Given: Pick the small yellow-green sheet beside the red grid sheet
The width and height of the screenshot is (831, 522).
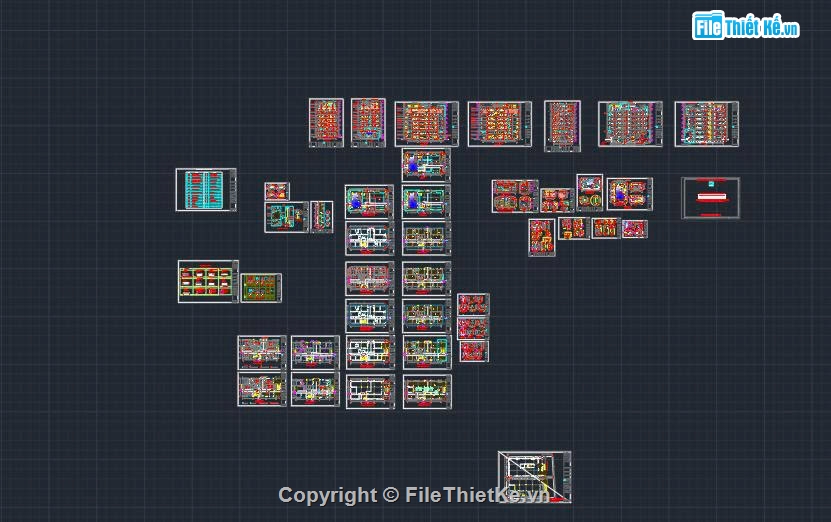Looking at the screenshot, I should [x=260, y=288].
